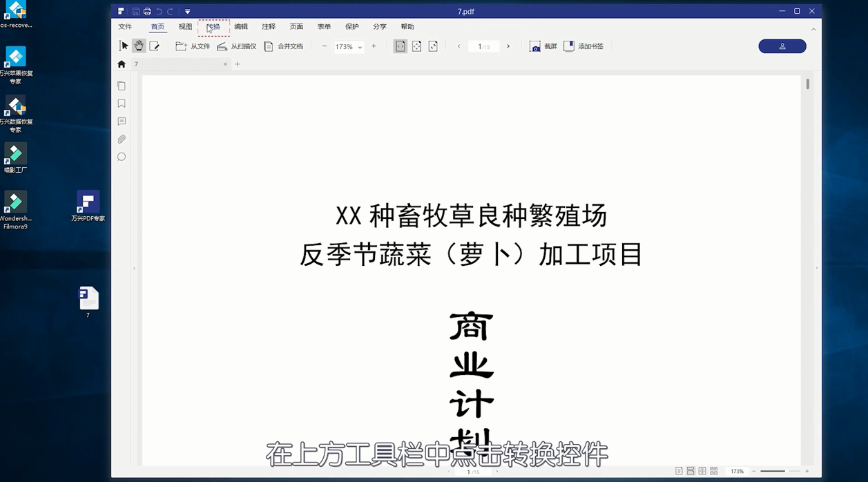This screenshot has width=868, height=482.
Task: Switch to two-page view mode
Action: coord(702,470)
